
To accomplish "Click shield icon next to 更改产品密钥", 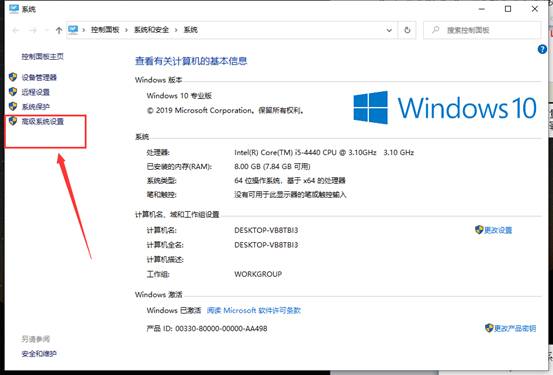I will pos(489,328).
